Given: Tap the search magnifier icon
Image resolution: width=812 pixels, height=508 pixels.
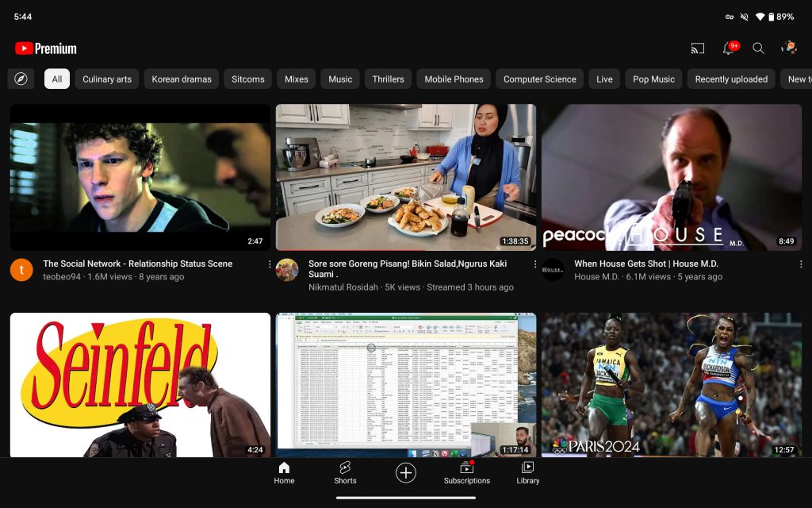Looking at the screenshot, I should point(758,48).
